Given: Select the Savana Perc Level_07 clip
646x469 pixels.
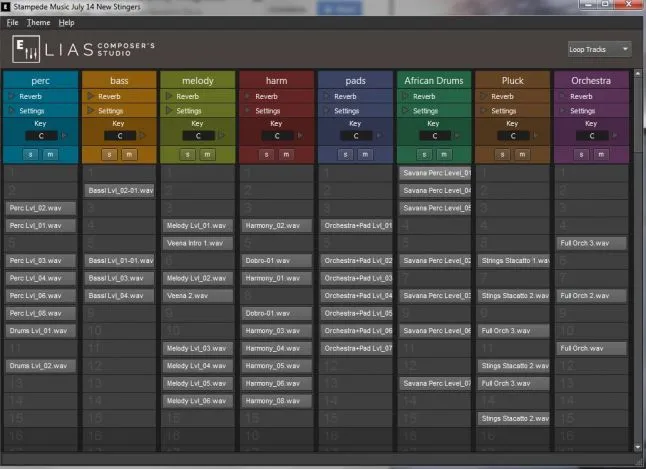Looking at the screenshot, I should 435,383.
